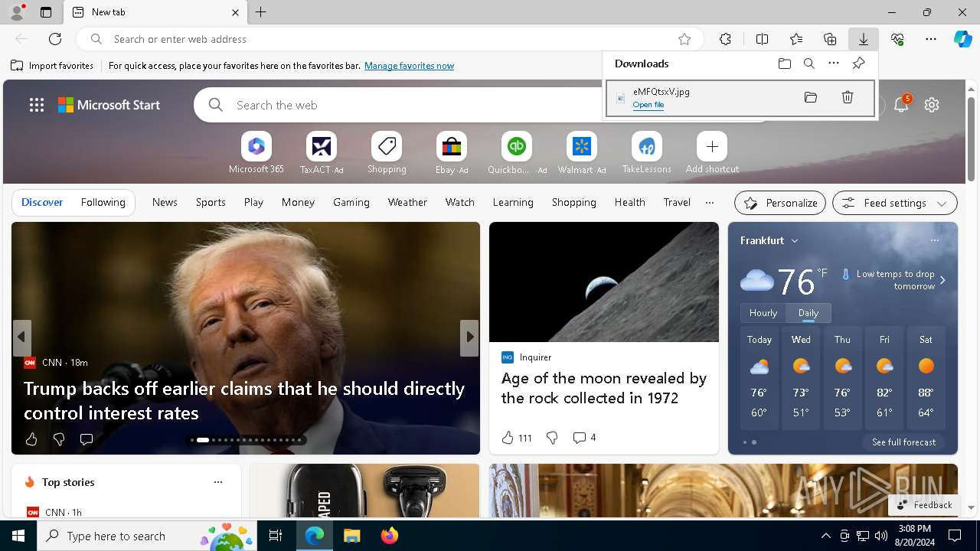Open Quickbooks ad shortcut
The width and height of the screenshot is (980, 551).
pyautogui.click(x=517, y=153)
